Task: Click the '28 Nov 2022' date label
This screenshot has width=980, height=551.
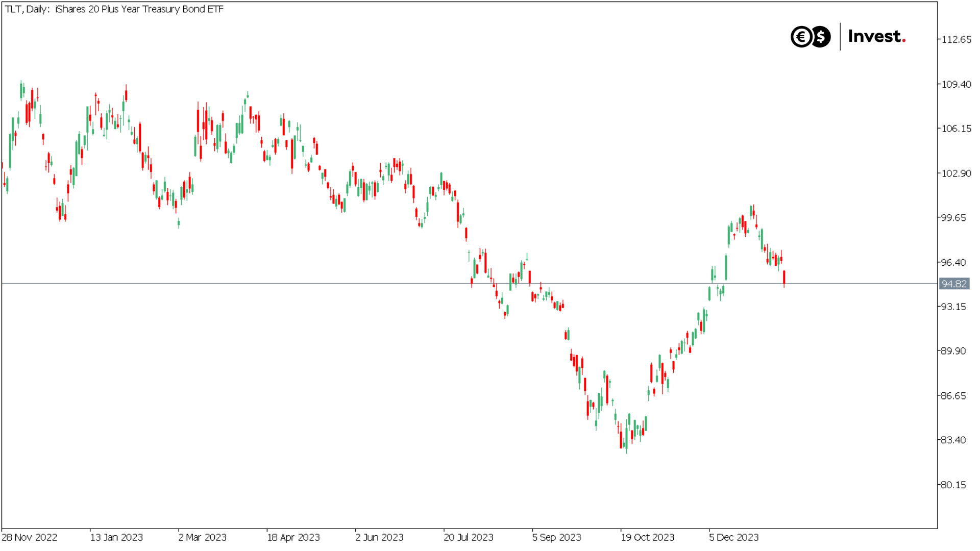Action: (x=30, y=537)
